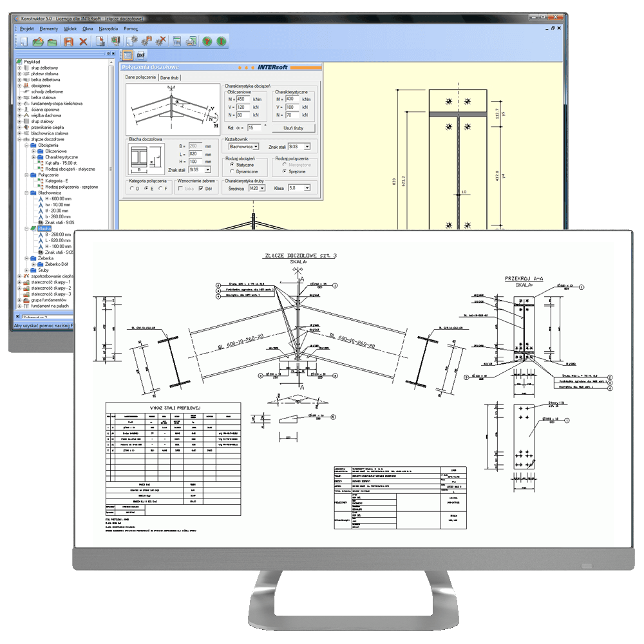This screenshot has width=644, height=644.
Task: Click the green question mark help icon
Action: click(207, 41)
